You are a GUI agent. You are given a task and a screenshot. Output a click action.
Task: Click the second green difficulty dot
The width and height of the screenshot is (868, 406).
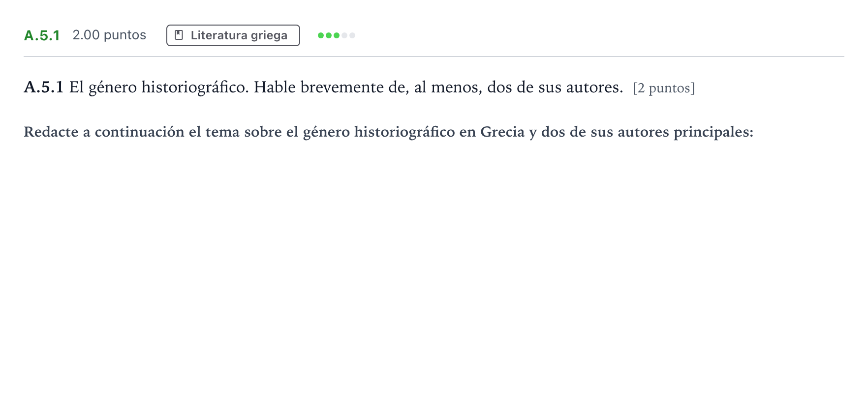pyautogui.click(x=329, y=35)
